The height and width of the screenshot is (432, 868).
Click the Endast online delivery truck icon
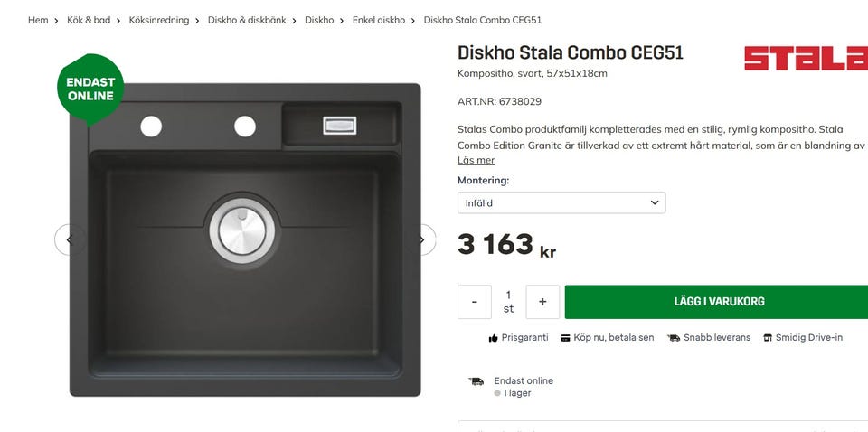tap(476, 381)
